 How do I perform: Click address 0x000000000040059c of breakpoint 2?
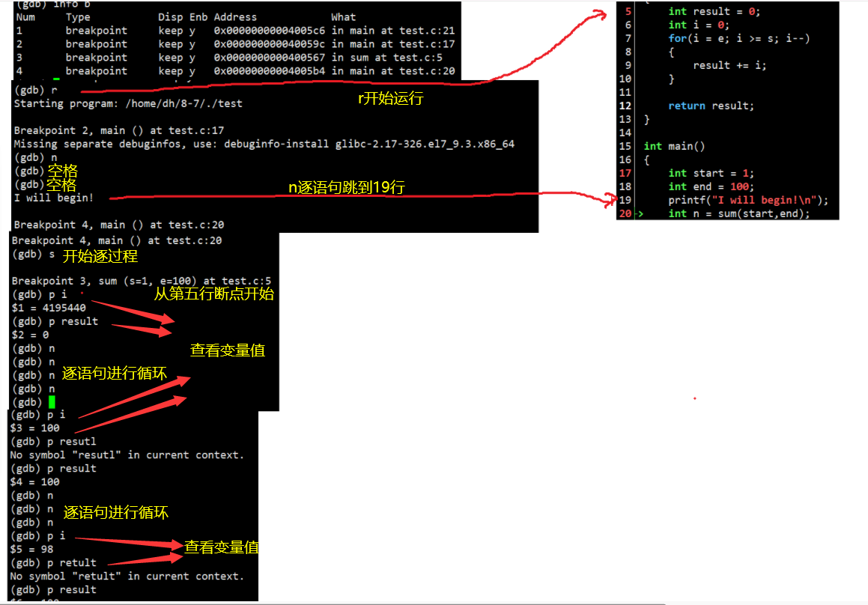(x=270, y=43)
